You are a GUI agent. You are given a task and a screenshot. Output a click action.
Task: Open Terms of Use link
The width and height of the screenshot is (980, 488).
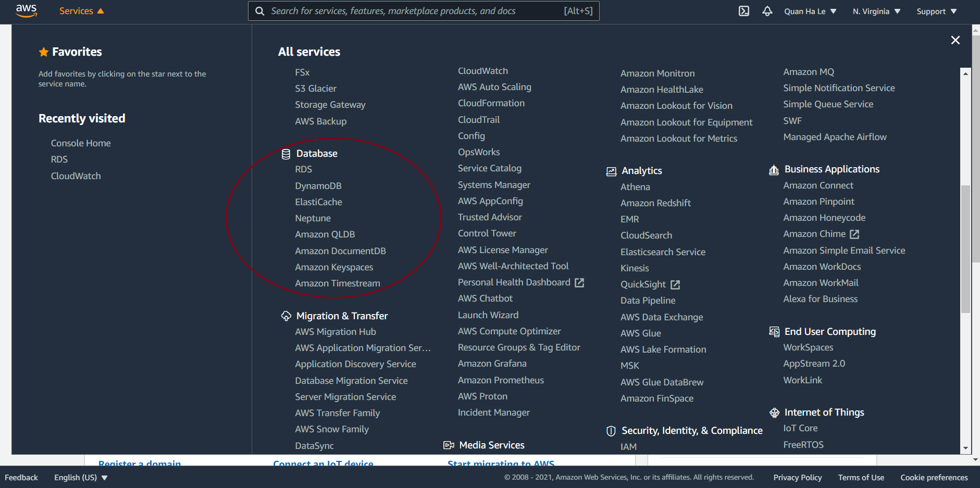[861, 478]
